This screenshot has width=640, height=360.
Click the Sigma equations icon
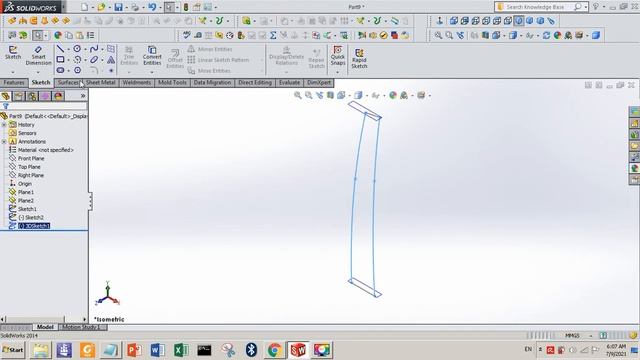273,36
